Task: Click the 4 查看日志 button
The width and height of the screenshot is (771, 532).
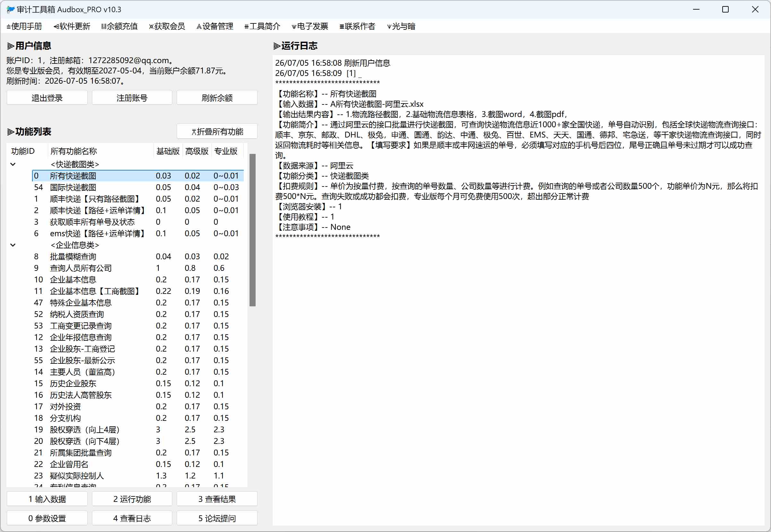Action: coord(132,518)
